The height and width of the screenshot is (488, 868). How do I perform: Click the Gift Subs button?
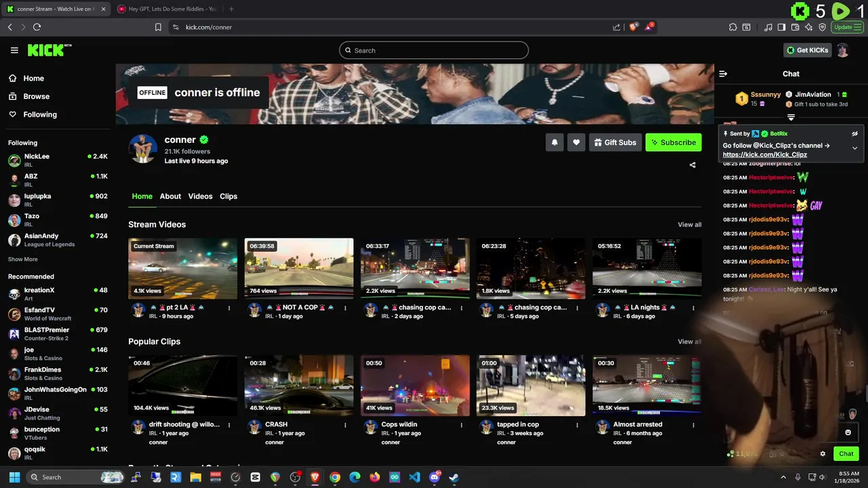(615, 142)
